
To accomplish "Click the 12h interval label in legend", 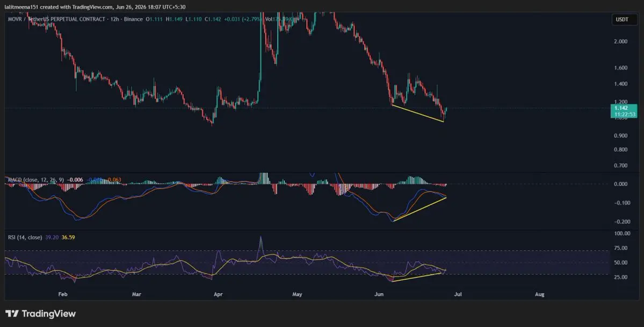I will 114,19.
